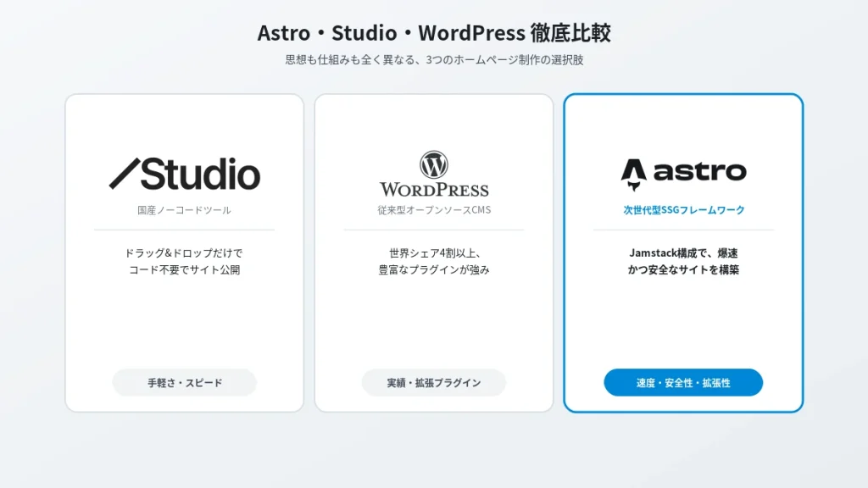Click the text かつ安全なサイトを構築

pos(684,270)
